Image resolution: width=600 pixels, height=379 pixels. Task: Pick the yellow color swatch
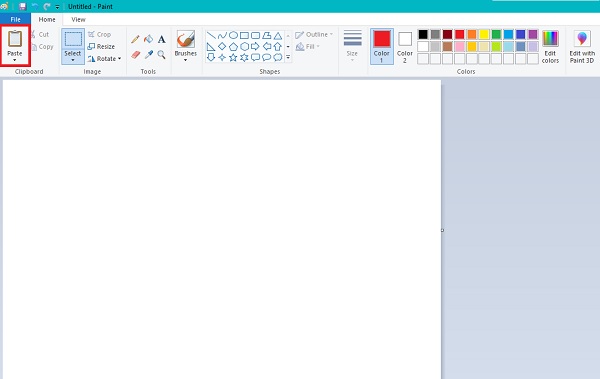coord(484,34)
